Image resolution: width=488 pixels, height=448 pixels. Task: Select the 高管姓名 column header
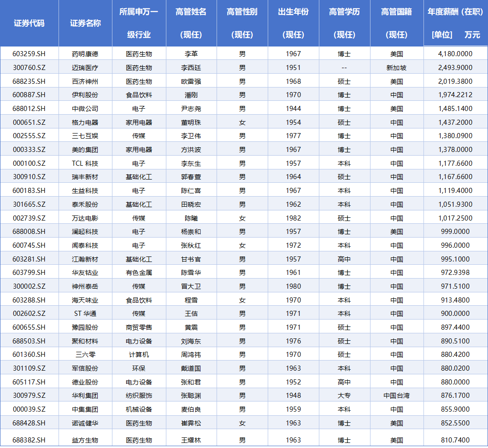click(191, 23)
